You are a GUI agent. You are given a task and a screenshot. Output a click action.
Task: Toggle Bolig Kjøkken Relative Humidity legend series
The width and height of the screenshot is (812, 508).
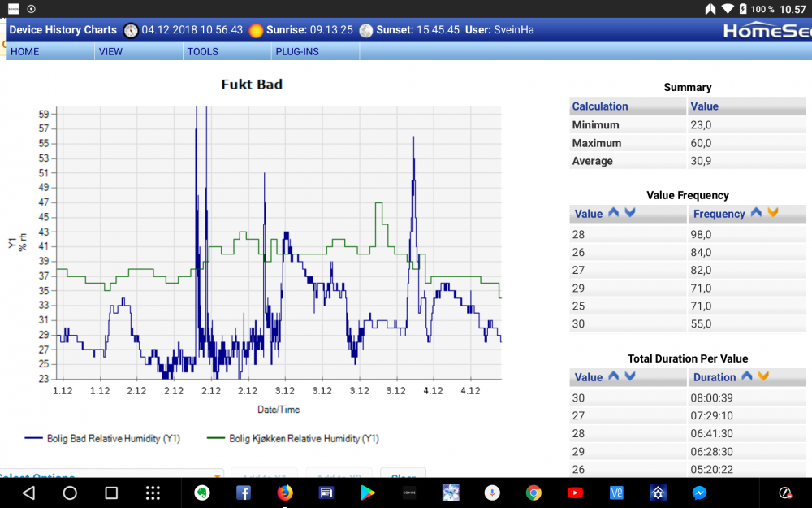tap(293, 439)
